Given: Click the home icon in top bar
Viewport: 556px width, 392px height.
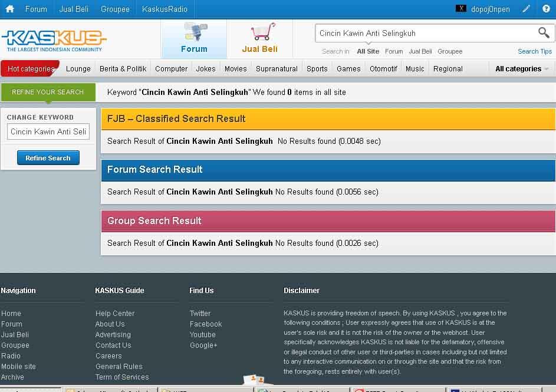Looking at the screenshot, I should (x=9, y=9).
